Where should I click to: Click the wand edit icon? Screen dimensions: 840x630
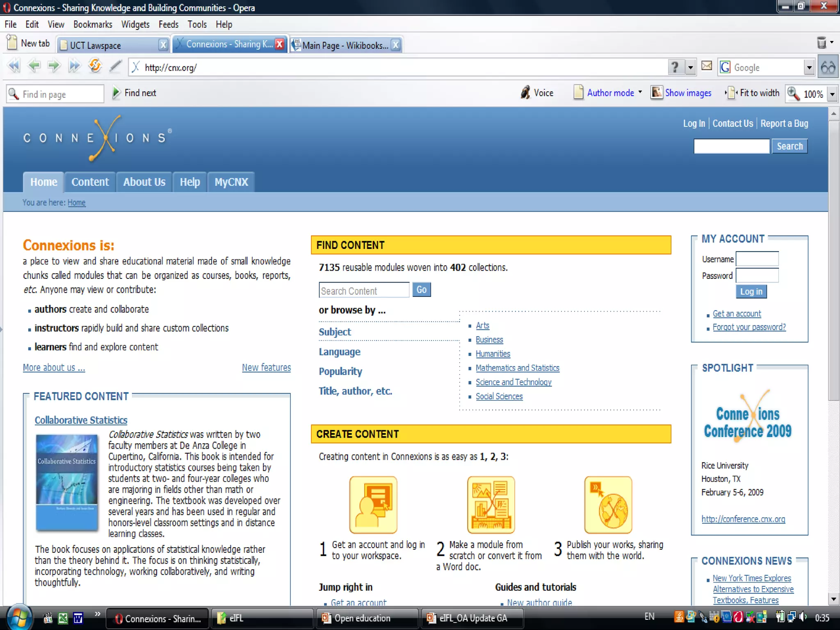(x=115, y=66)
